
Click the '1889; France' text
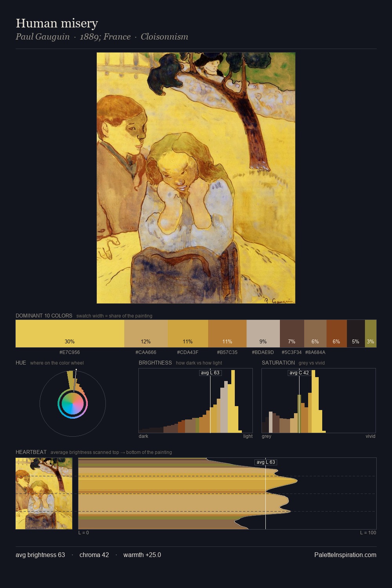click(x=105, y=37)
